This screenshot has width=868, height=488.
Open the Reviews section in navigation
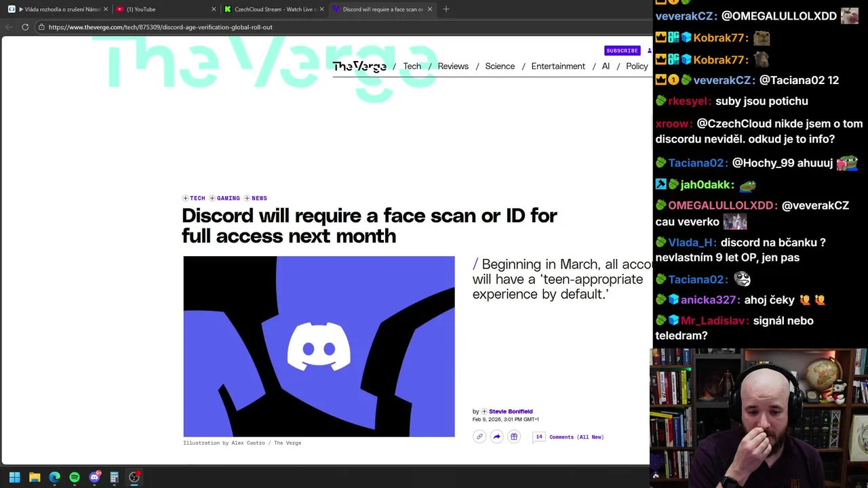453,66
